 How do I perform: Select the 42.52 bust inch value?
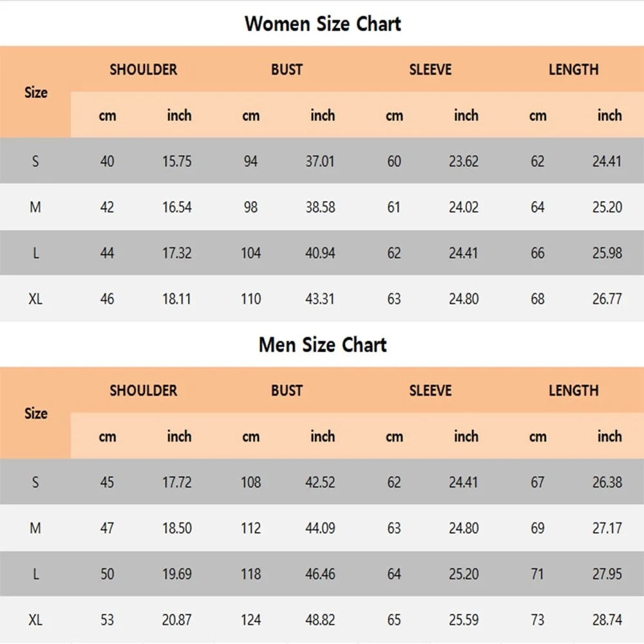320,482
